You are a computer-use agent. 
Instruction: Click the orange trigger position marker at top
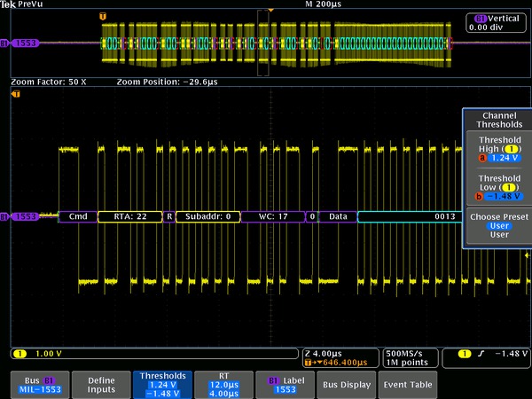(x=270, y=10)
